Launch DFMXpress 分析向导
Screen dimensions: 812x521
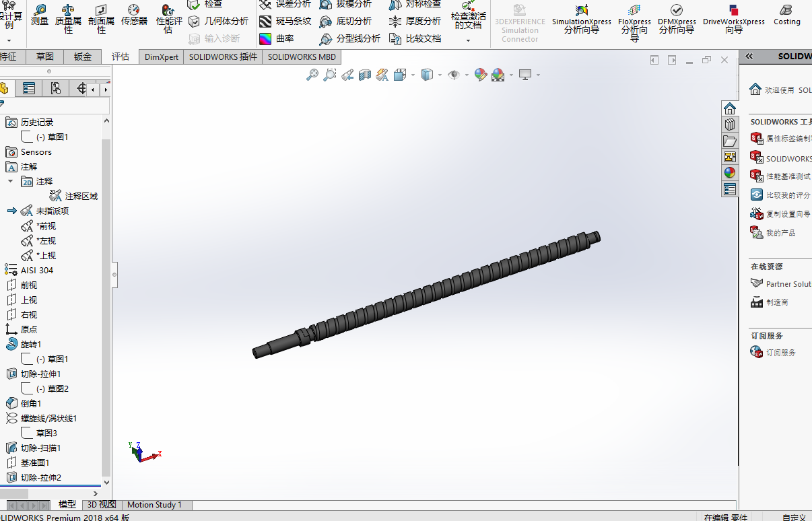pyautogui.click(x=677, y=20)
